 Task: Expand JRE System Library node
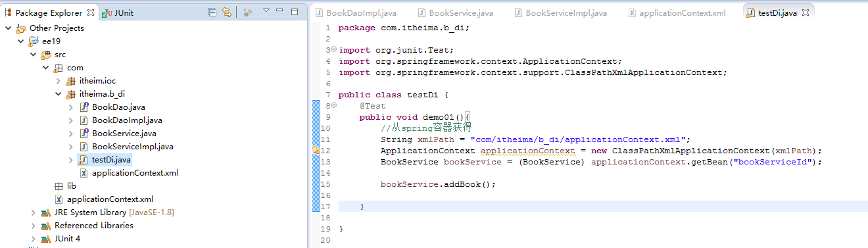(x=34, y=212)
